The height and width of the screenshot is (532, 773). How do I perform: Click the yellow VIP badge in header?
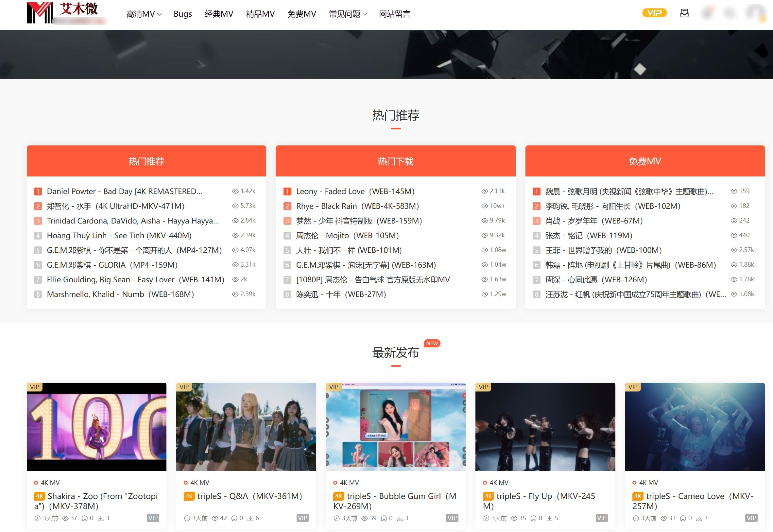pos(654,13)
